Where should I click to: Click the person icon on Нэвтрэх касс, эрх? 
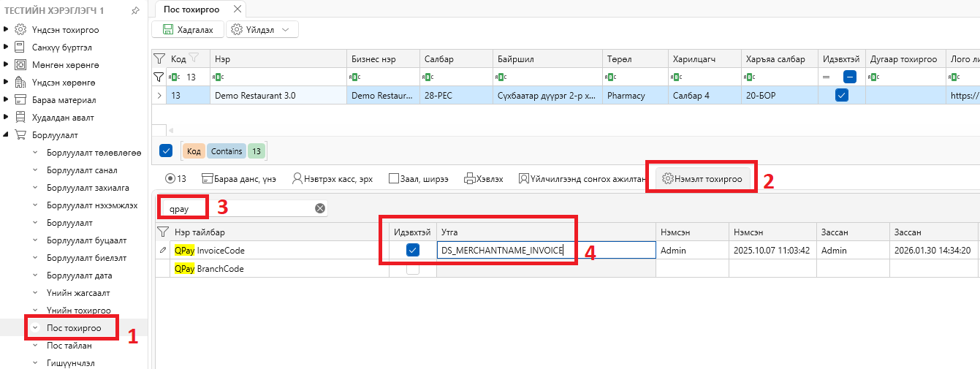(x=297, y=178)
